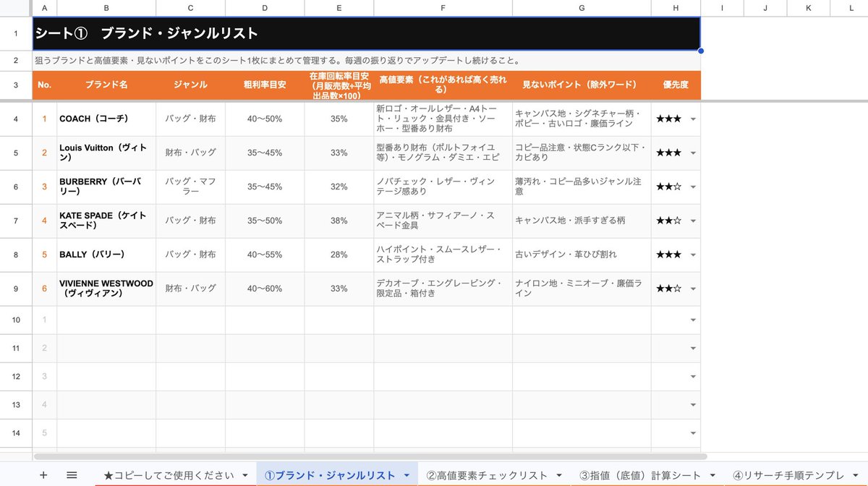The image size is (868, 486).
Task: Open menu arrow on ②高値要素チェックリスト tab
Action: click(559, 476)
